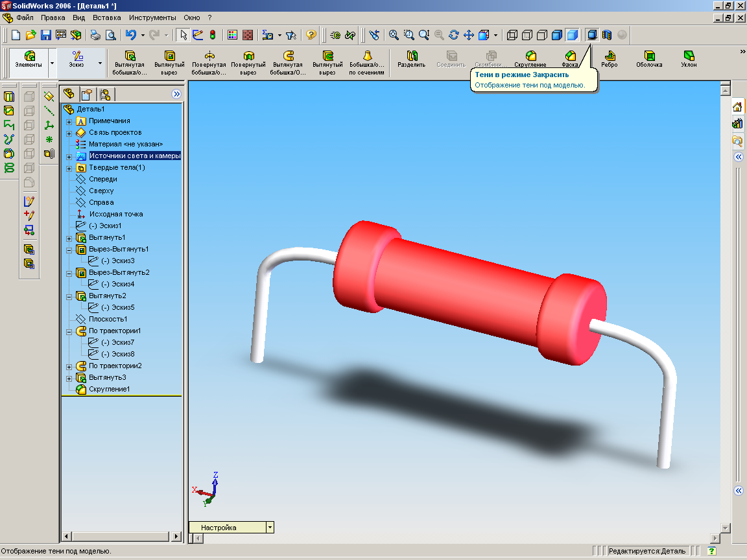The image size is (747, 560).
Task: Select (-) Эскиз7 in the tree
Action: [117, 342]
